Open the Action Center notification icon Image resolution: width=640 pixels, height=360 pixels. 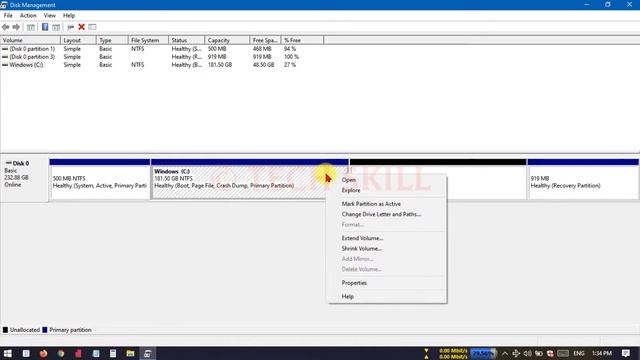(x=626, y=353)
